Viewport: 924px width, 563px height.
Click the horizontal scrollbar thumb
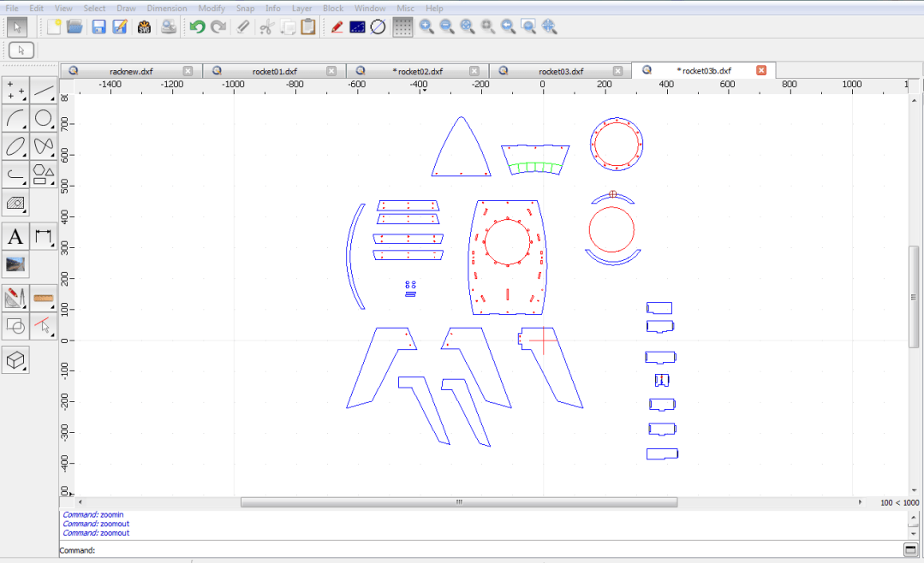[x=458, y=502]
